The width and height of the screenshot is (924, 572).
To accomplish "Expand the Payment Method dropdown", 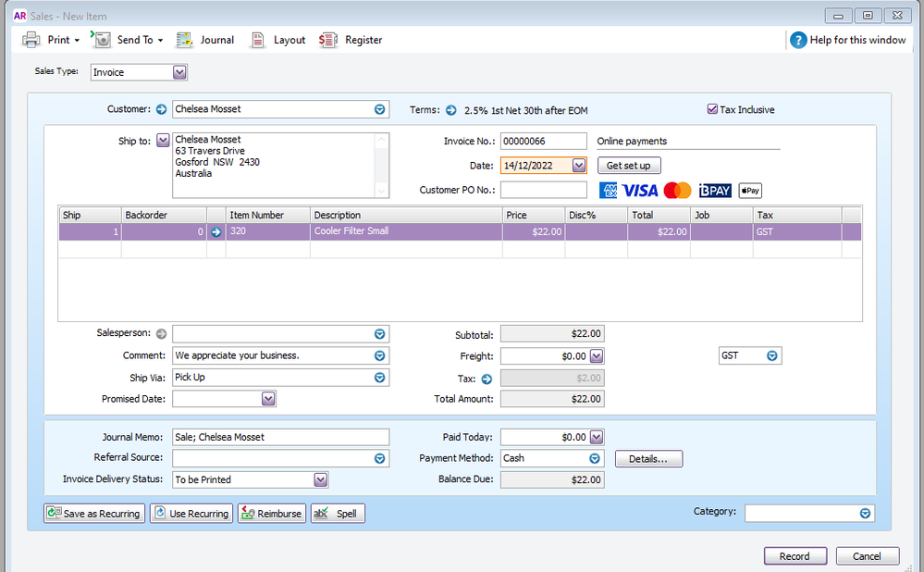I will [x=595, y=458].
